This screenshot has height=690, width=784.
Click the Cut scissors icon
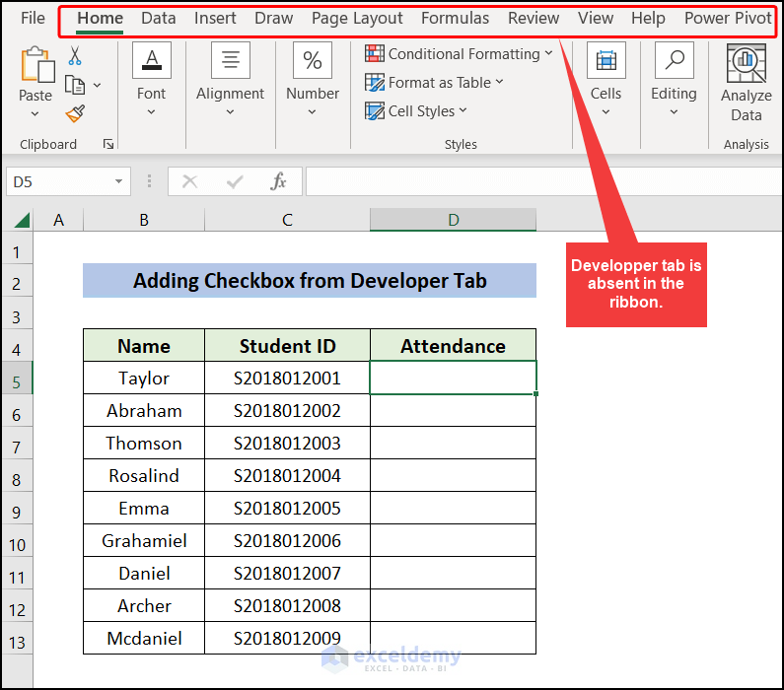click(x=75, y=56)
